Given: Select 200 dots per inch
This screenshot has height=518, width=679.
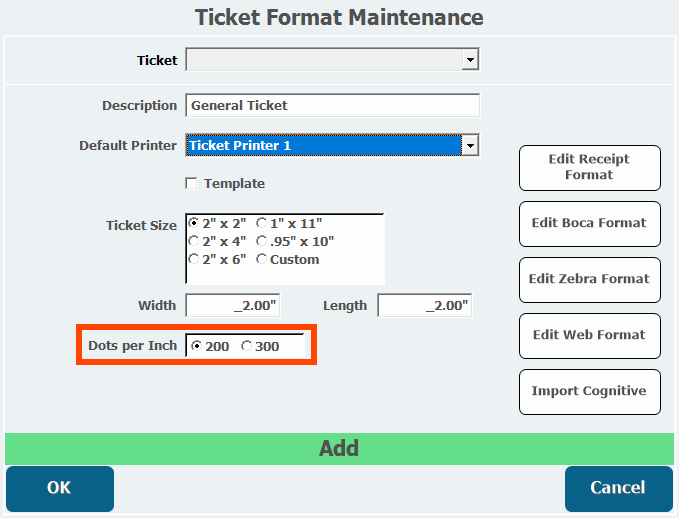Looking at the screenshot, I should [196, 347].
